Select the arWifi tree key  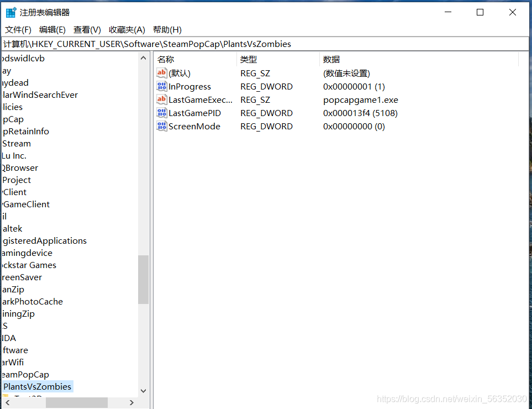(x=13, y=362)
